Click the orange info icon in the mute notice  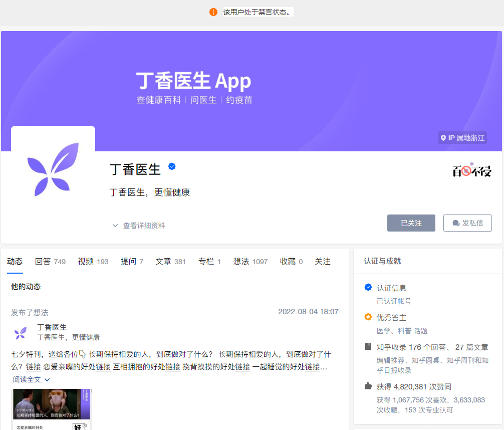(x=213, y=12)
